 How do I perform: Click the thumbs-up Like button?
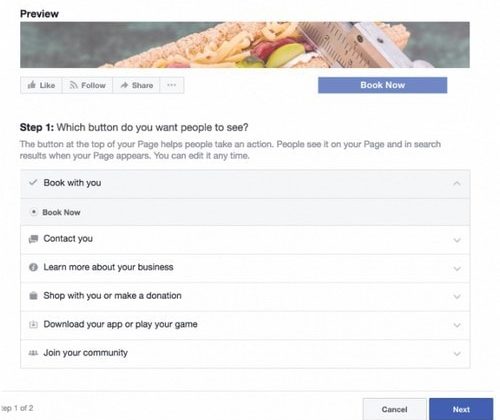click(x=41, y=85)
